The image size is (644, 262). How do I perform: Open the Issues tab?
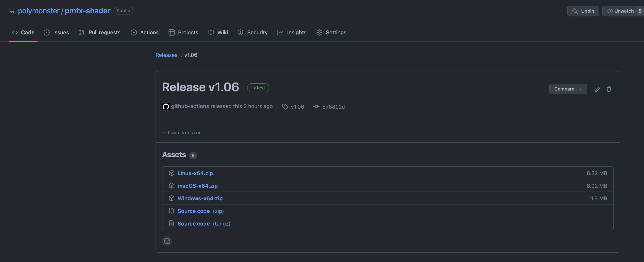pyautogui.click(x=56, y=32)
